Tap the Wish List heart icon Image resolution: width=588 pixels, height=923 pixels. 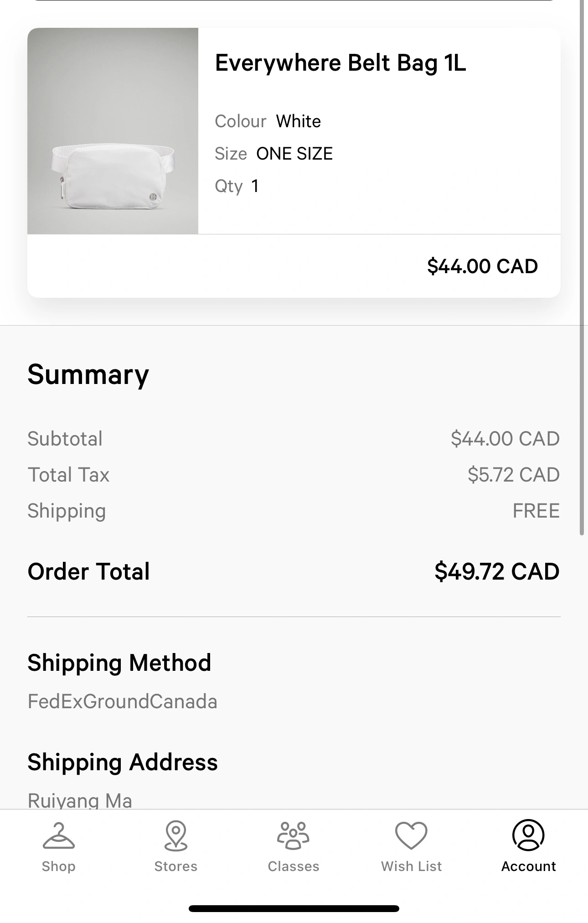coord(411,835)
